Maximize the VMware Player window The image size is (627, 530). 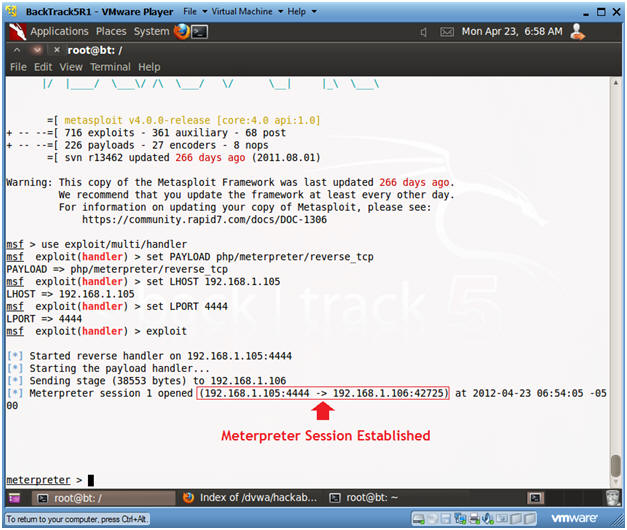[601, 12]
